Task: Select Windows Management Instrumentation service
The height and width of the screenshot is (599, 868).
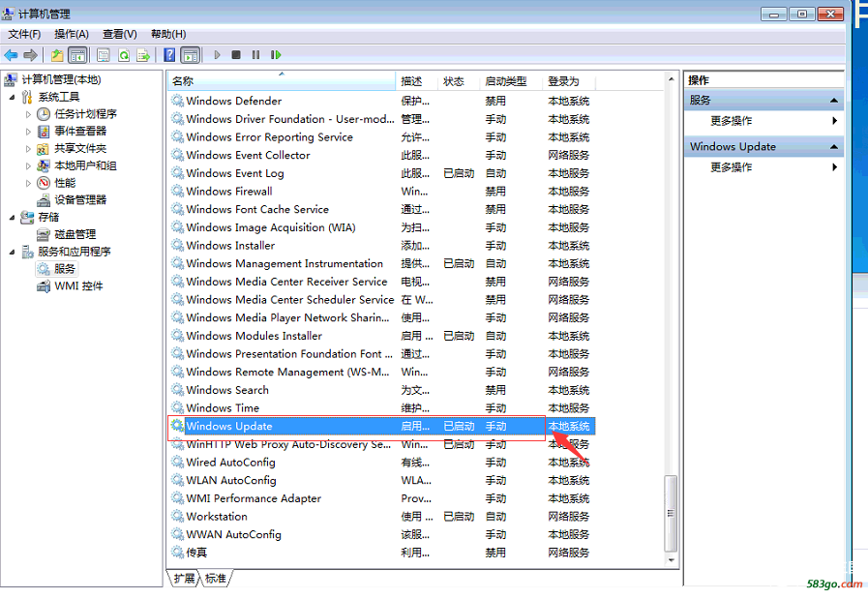Action: point(284,263)
